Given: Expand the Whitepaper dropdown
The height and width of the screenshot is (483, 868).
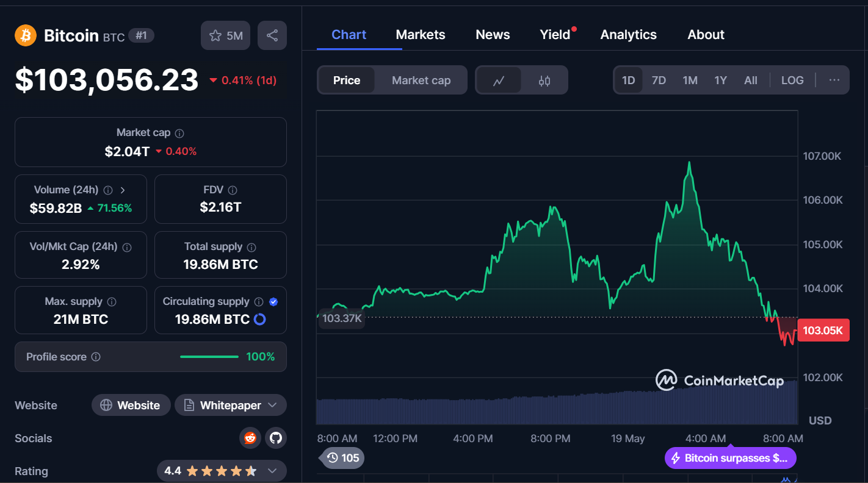Looking at the screenshot, I should [231, 406].
